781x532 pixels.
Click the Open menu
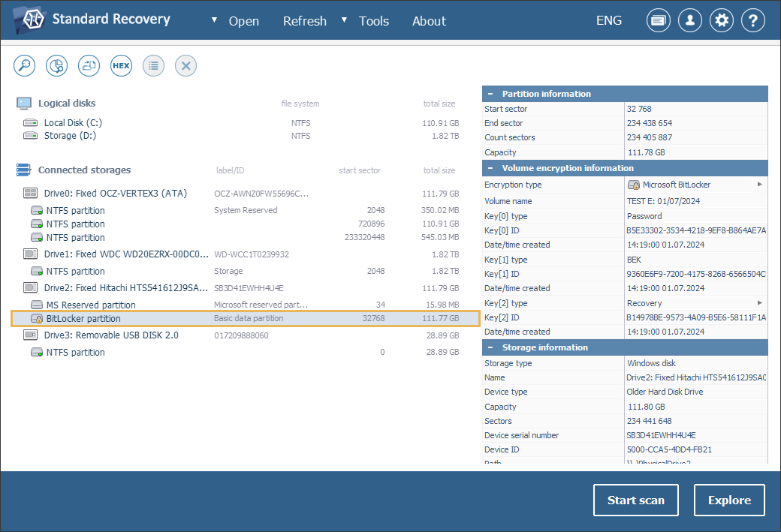[243, 21]
